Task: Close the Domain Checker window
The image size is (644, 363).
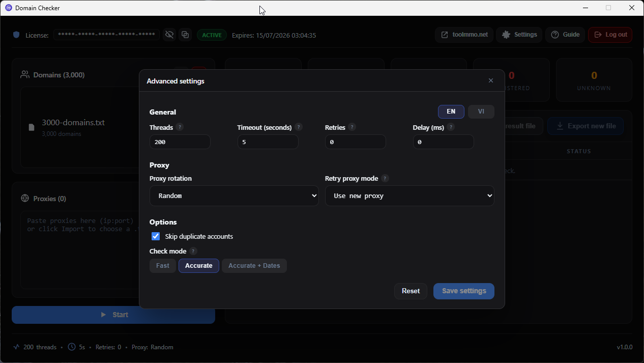Action: [x=632, y=8]
